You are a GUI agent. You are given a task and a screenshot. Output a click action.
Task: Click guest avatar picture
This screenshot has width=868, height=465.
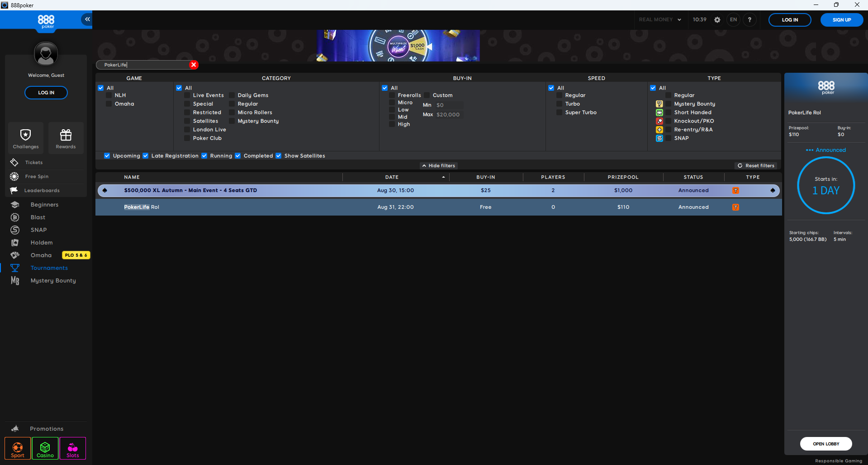pyautogui.click(x=46, y=54)
